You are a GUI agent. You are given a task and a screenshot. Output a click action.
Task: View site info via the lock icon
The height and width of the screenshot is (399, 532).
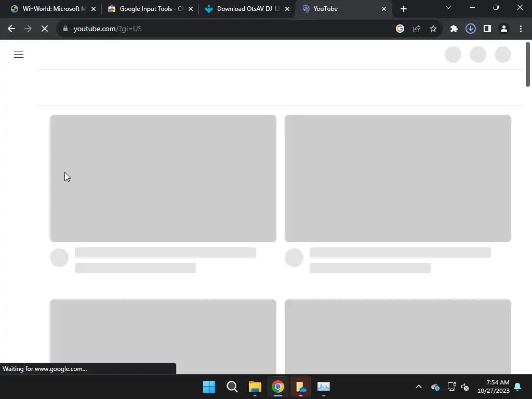(65, 29)
